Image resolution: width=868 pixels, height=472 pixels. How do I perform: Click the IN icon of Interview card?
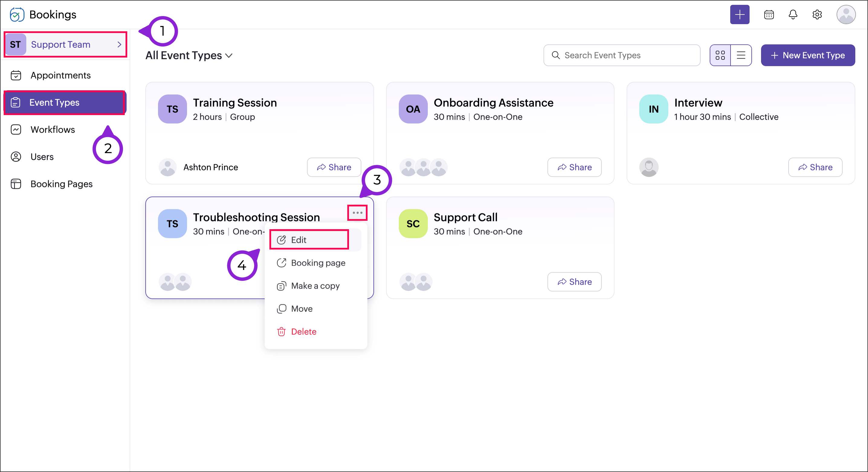coord(653,109)
